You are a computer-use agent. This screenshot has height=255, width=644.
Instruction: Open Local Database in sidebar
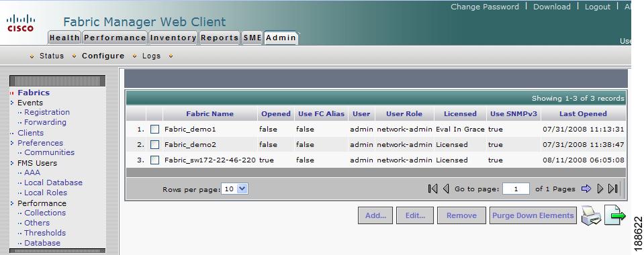[x=54, y=183]
